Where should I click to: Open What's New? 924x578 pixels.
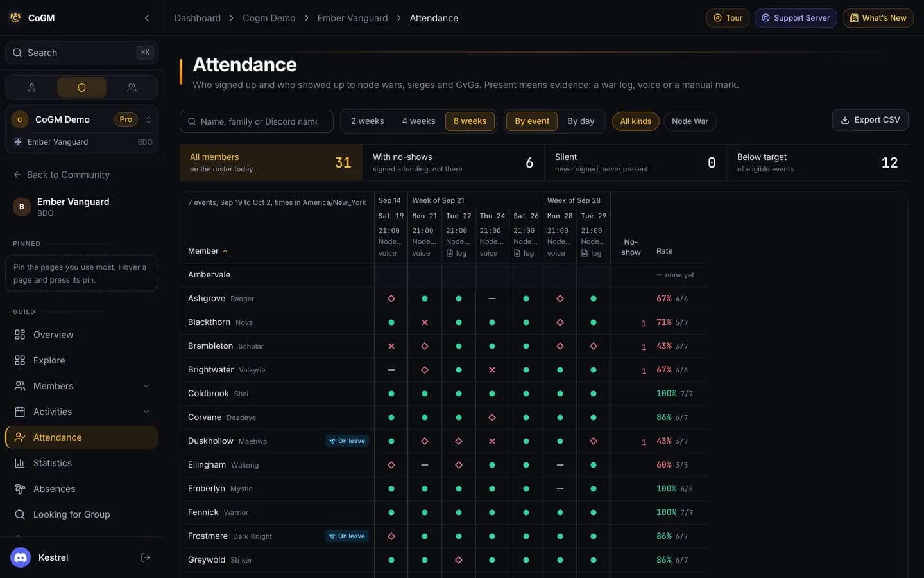[878, 18]
